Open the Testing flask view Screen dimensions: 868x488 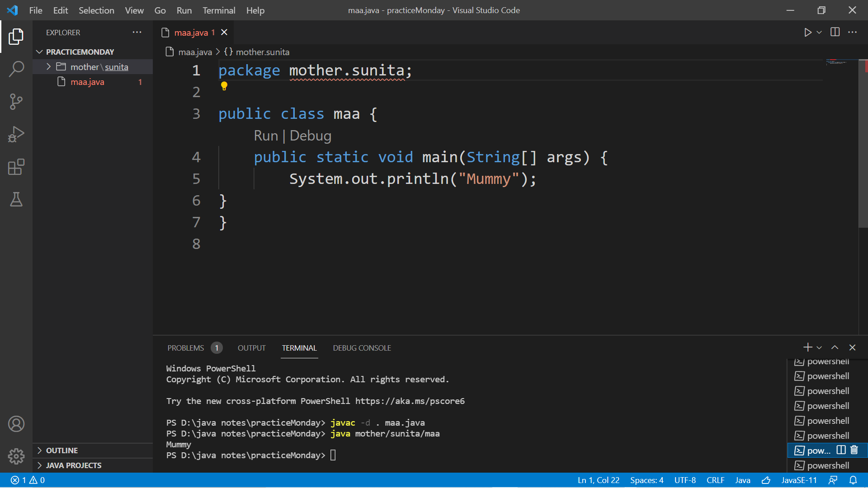click(x=16, y=200)
